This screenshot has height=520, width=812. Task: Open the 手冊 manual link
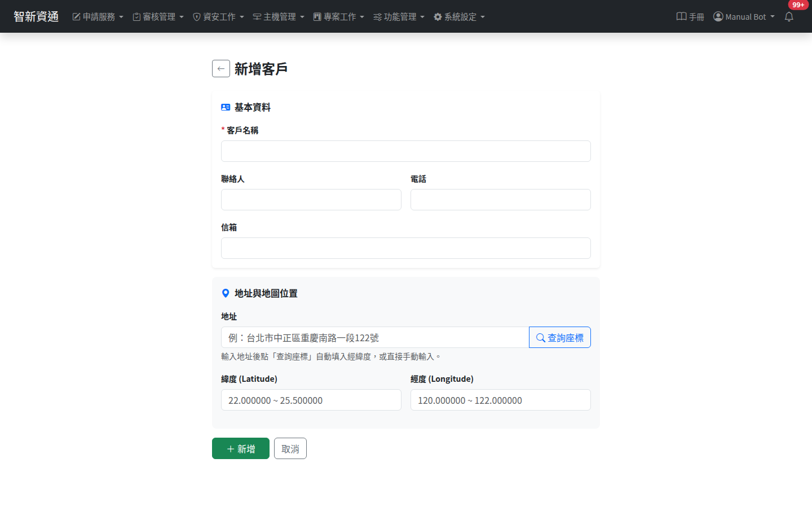click(x=690, y=17)
